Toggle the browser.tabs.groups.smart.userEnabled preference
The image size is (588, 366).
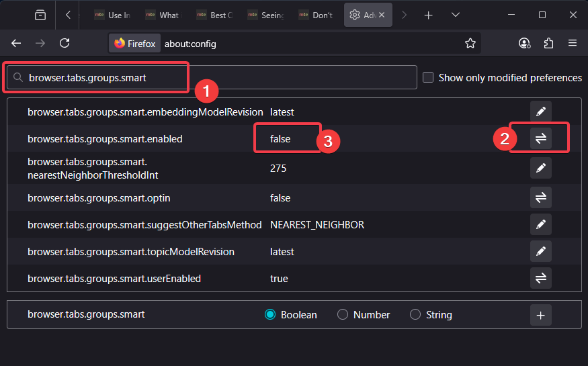pos(540,278)
